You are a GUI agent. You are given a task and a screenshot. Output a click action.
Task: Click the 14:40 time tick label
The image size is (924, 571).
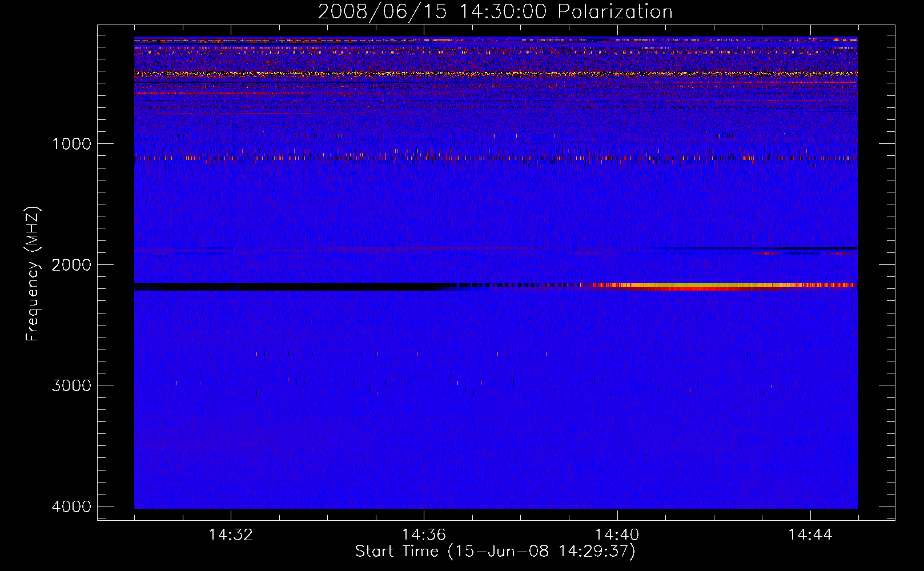point(617,535)
